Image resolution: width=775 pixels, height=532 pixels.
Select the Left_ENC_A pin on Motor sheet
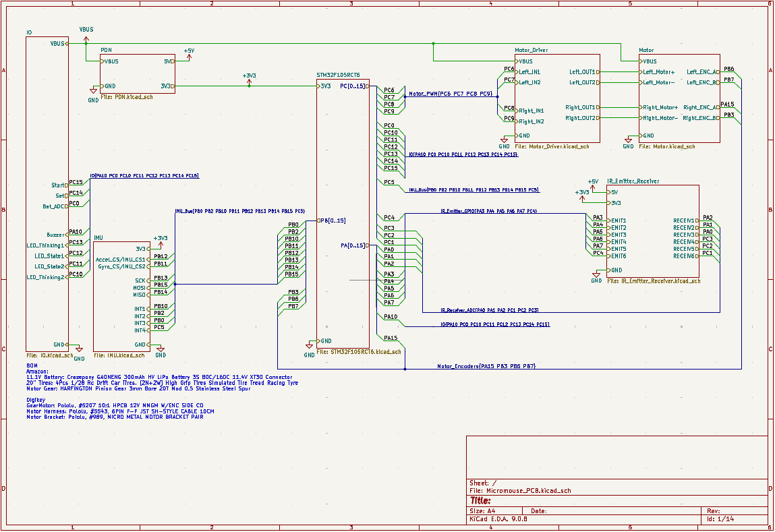click(703, 71)
